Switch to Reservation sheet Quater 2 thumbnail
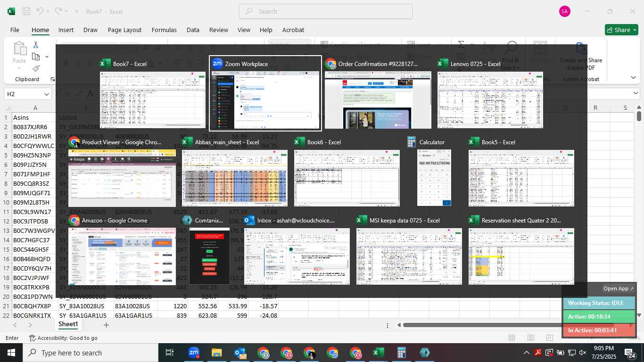The image size is (644, 362). [521, 256]
